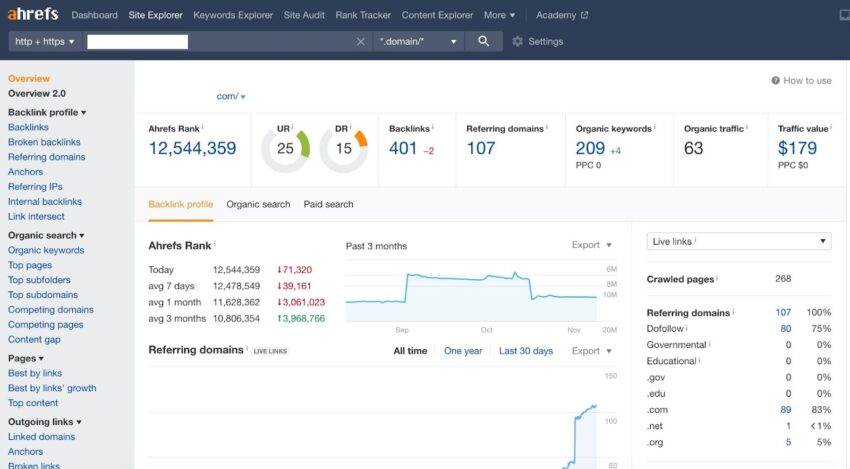
Task: Open Backlinks in the sidebar
Action: pos(28,127)
